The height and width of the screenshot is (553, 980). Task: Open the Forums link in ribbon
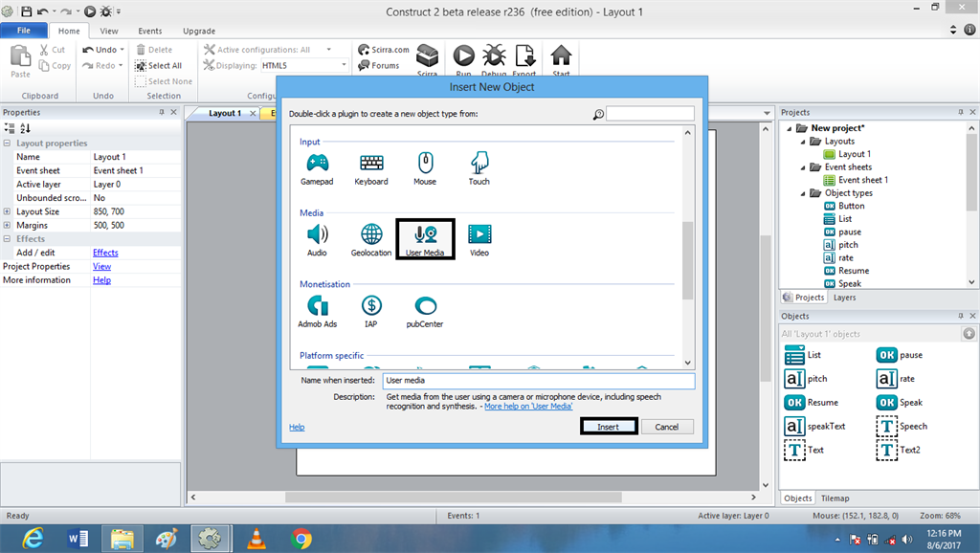(379, 65)
